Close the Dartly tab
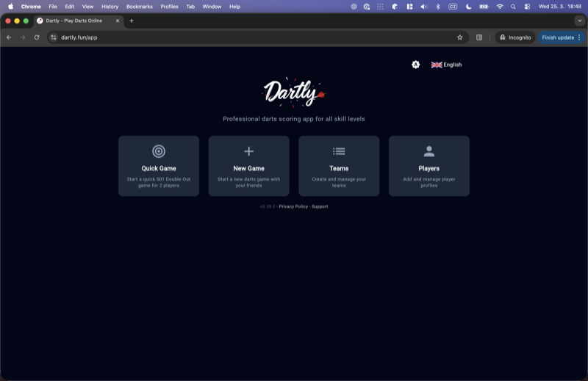The image size is (588, 381). (118, 21)
